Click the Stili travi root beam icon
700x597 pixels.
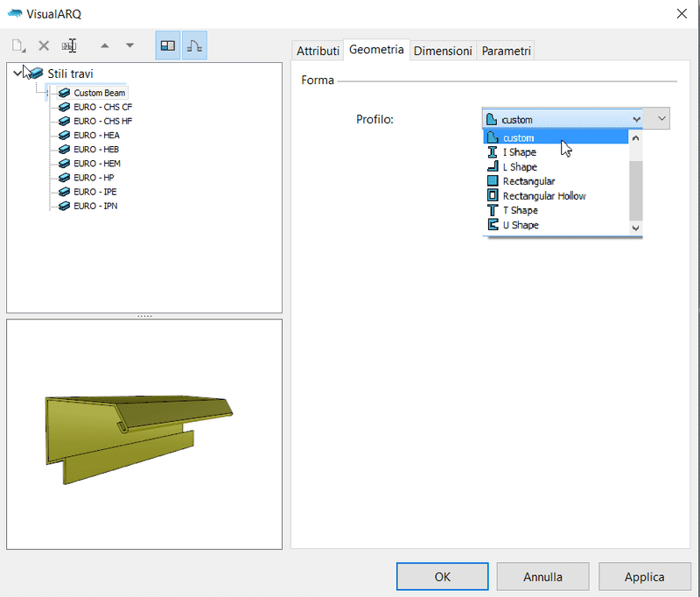36,73
